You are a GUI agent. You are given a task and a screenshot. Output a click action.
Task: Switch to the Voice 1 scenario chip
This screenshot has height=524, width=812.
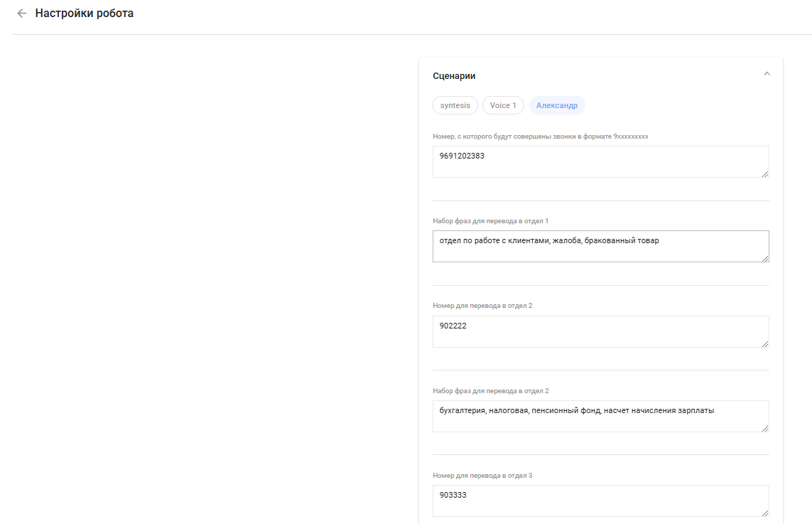point(503,105)
